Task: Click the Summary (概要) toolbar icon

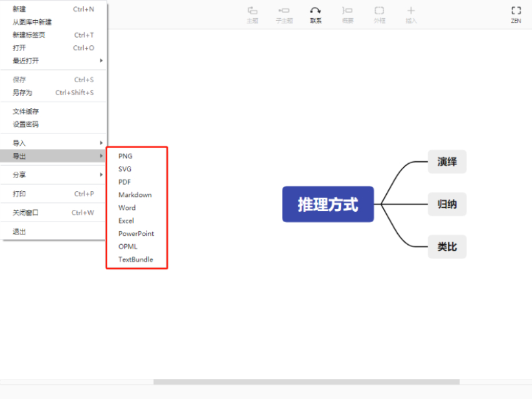Action: (347, 15)
